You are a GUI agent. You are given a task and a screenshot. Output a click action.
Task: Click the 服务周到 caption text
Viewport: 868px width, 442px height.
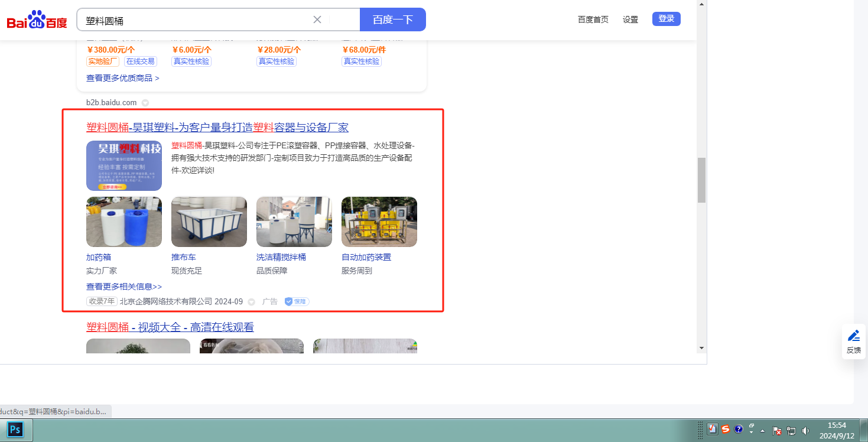tap(357, 271)
